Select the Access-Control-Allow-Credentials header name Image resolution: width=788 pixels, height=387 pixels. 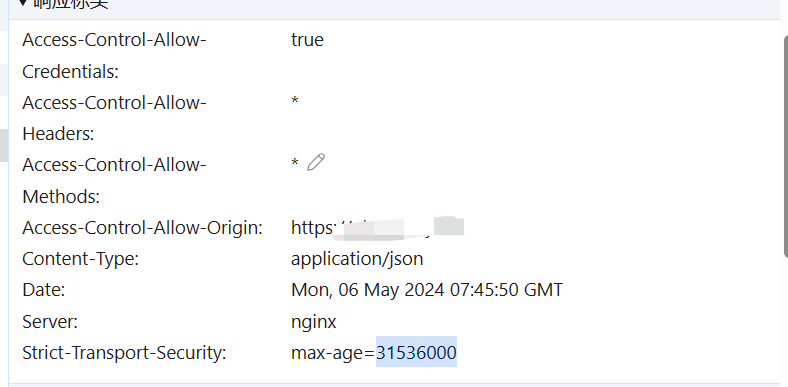coord(114,56)
